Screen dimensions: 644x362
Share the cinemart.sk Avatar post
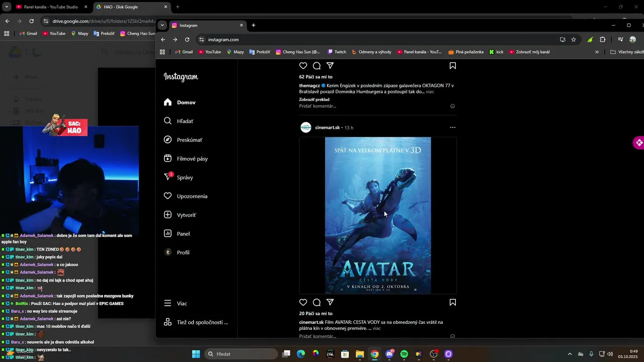[330, 302]
